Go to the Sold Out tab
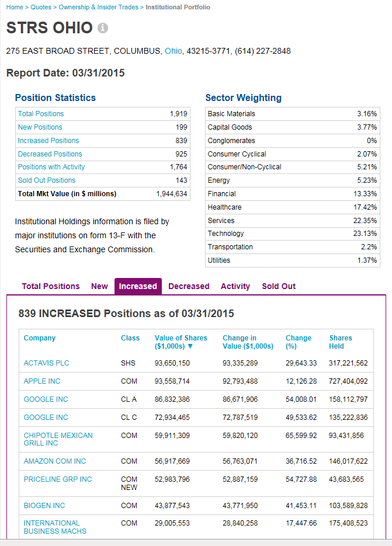The image size is (392, 546). click(x=279, y=286)
